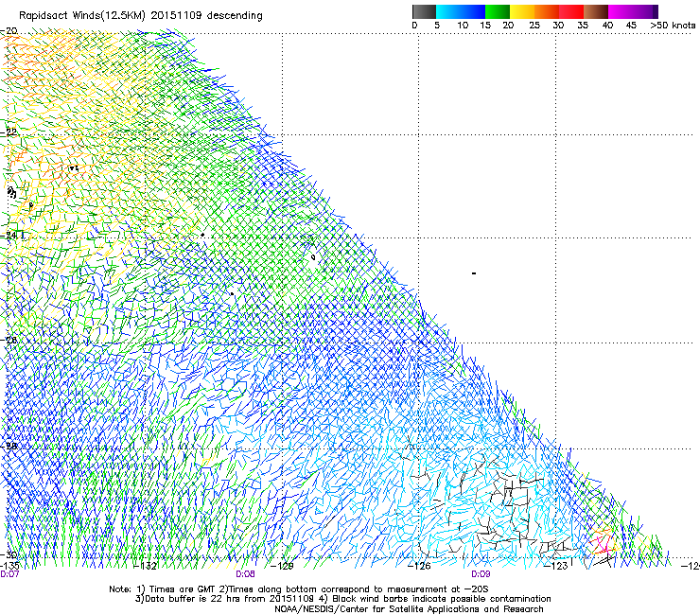The width and height of the screenshot is (700, 615).
Task: Click the dark blue 10-15 knots color segment
Action: pos(473,11)
